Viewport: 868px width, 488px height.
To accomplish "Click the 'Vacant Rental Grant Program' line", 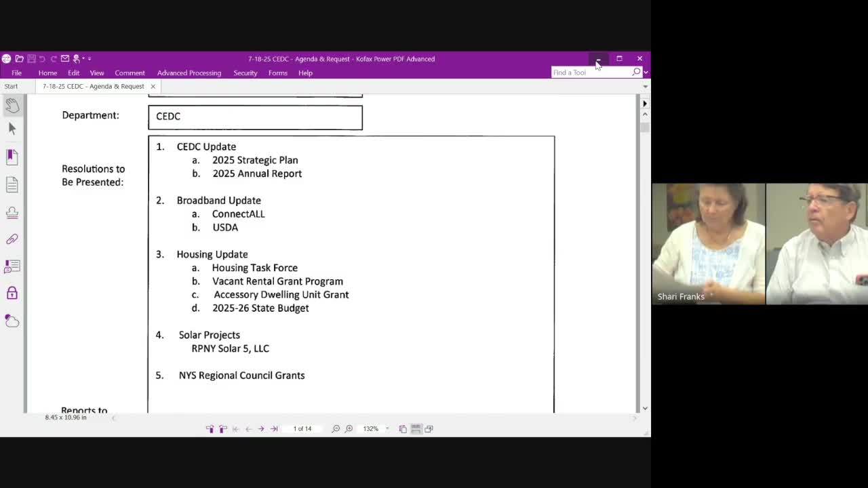I will pos(277,281).
